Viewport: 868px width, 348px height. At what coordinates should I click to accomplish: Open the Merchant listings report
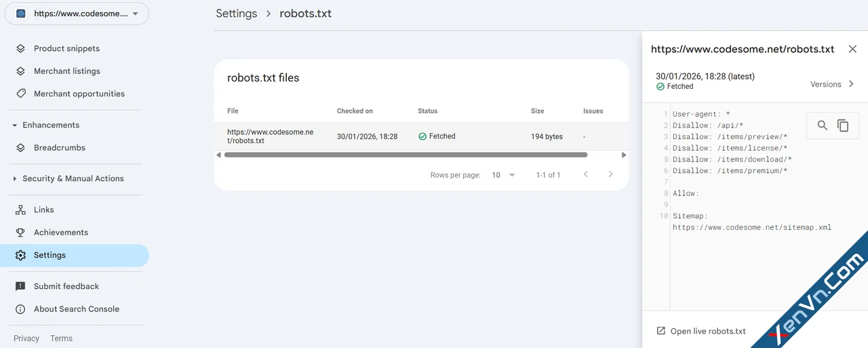(x=67, y=71)
